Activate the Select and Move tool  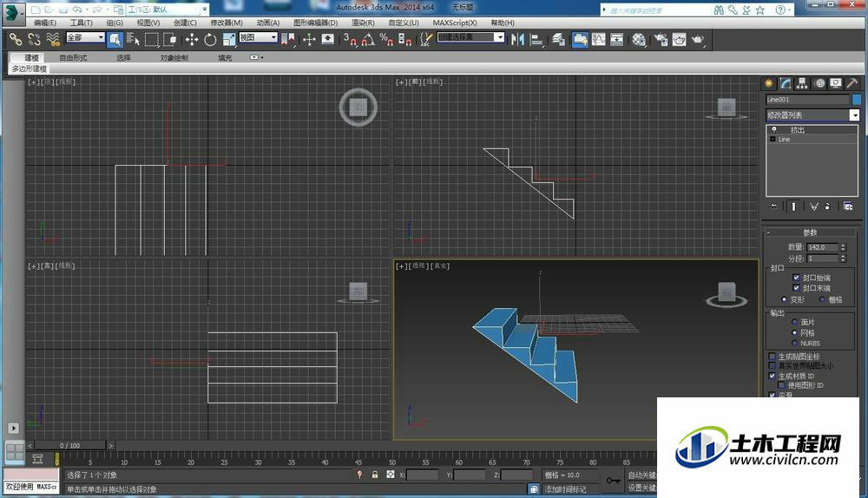[192, 39]
